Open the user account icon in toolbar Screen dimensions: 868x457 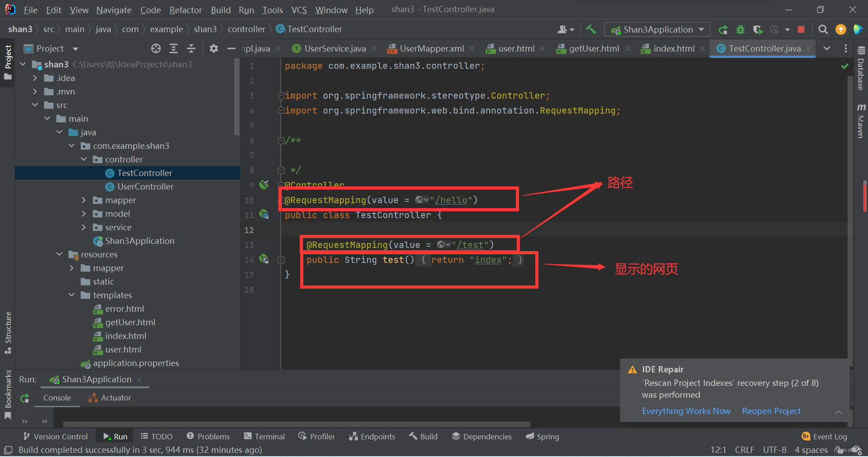pos(565,29)
